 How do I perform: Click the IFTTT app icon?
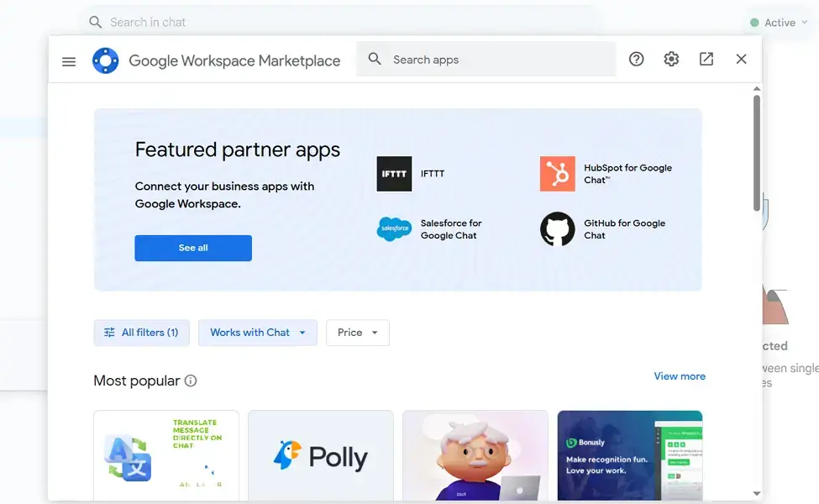tap(394, 174)
